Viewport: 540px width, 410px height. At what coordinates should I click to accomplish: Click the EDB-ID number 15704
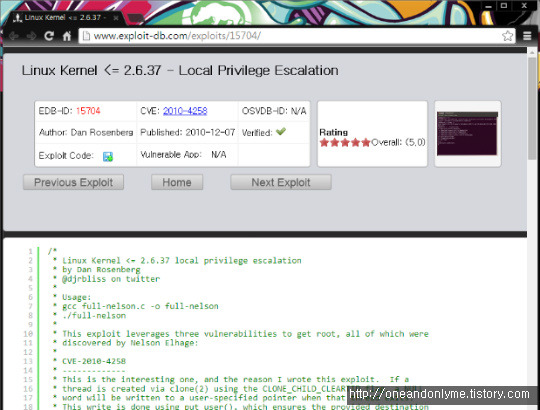[x=88, y=111]
